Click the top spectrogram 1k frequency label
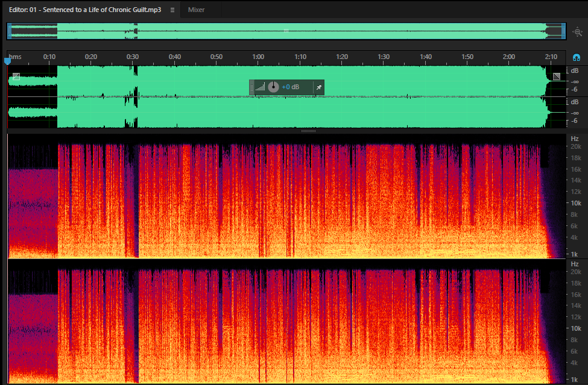 (574, 254)
